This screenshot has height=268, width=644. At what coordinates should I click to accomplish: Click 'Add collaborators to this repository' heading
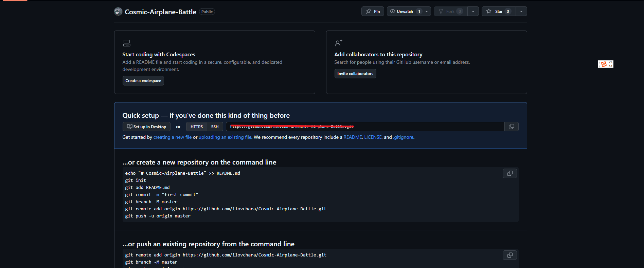point(378,55)
